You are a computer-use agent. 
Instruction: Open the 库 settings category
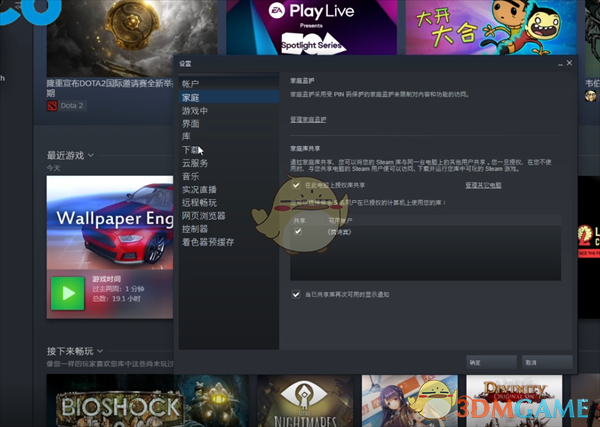click(229, 136)
